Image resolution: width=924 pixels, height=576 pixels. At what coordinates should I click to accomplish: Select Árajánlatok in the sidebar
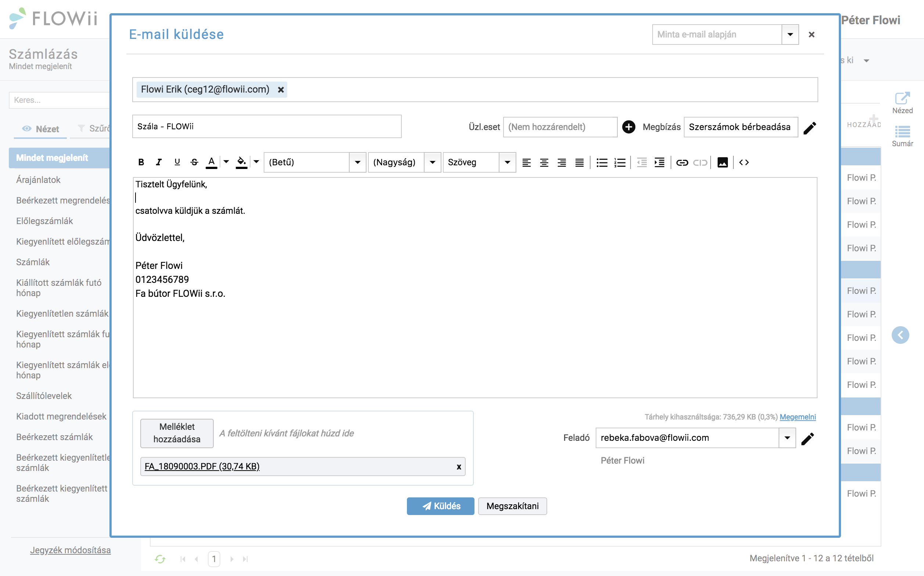pyautogui.click(x=38, y=180)
